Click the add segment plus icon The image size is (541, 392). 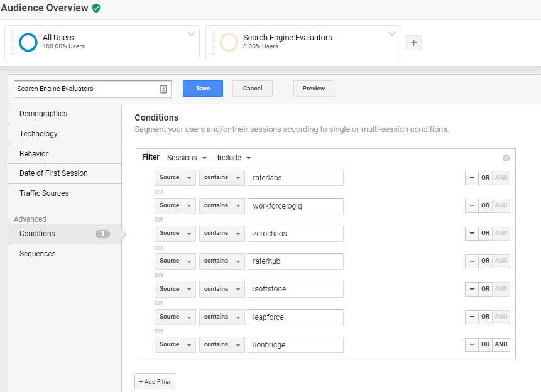413,43
